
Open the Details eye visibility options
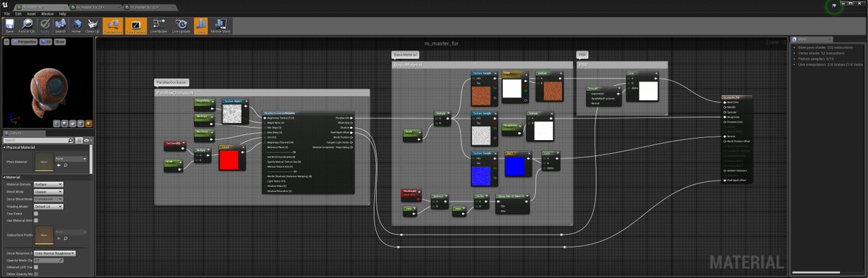coord(88,140)
